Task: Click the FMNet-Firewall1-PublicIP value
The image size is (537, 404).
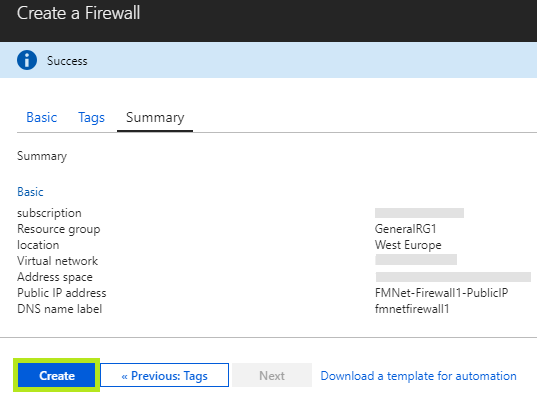Action: (441, 293)
